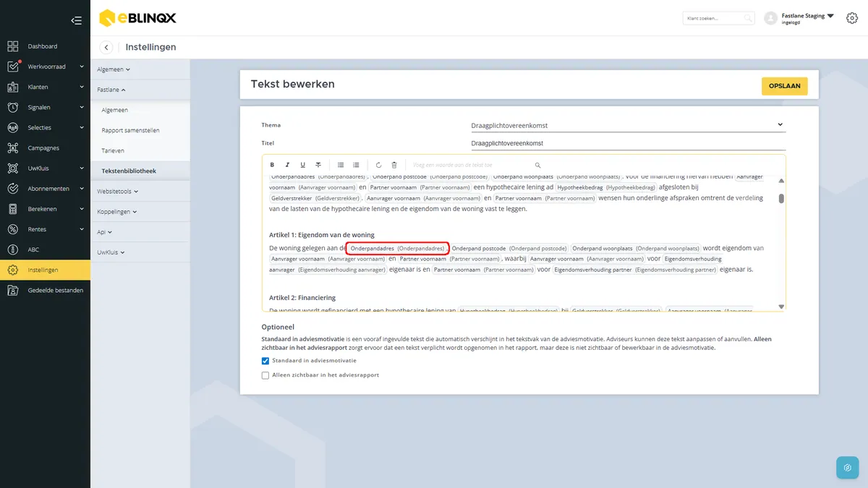The image size is (868, 488).
Task: Apply strikethrough formatting in the editor toolbar
Action: 318,165
